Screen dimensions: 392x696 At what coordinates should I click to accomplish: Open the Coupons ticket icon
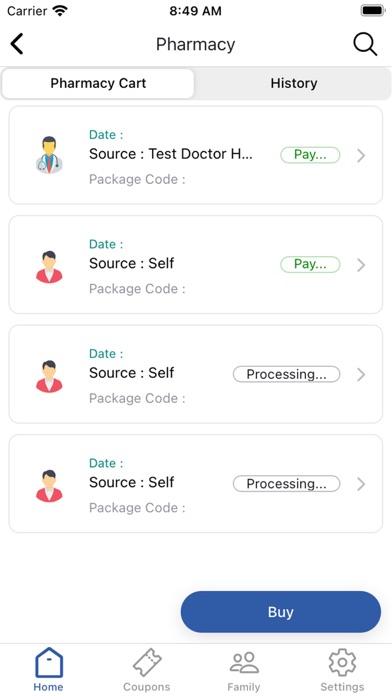point(147,663)
